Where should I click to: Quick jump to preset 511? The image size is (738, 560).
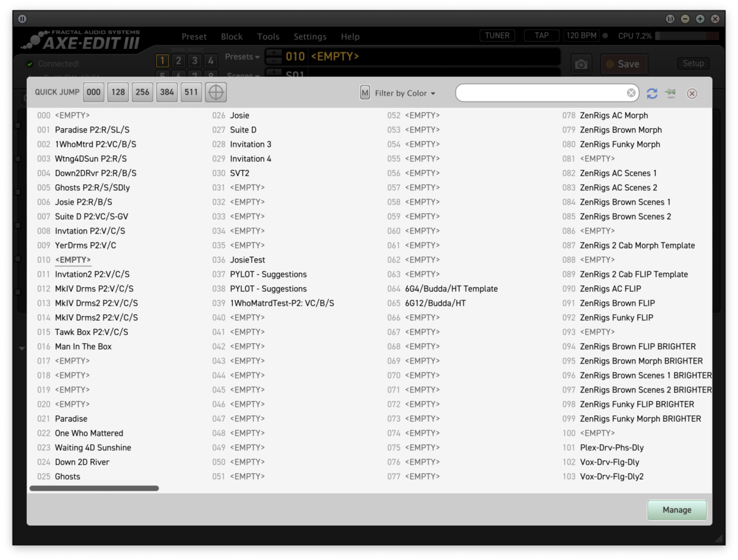click(191, 92)
